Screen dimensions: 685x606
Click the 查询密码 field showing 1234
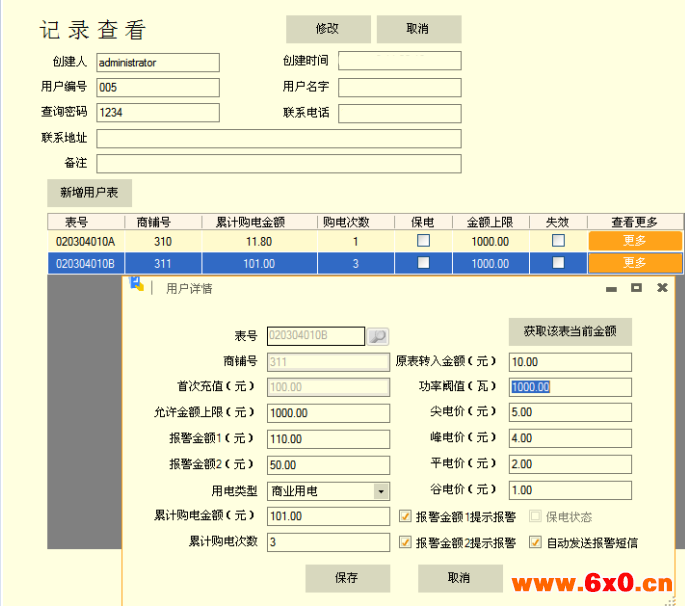pyautogui.click(x=158, y=113)
